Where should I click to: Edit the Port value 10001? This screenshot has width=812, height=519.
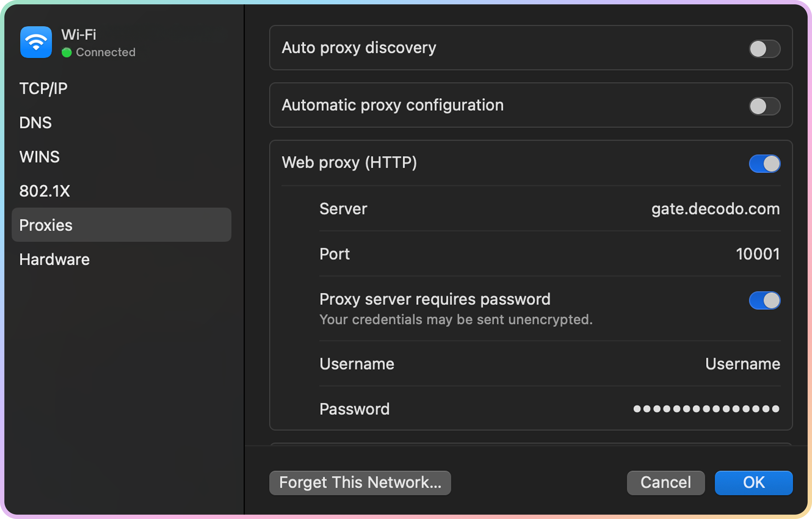(758, 254)
